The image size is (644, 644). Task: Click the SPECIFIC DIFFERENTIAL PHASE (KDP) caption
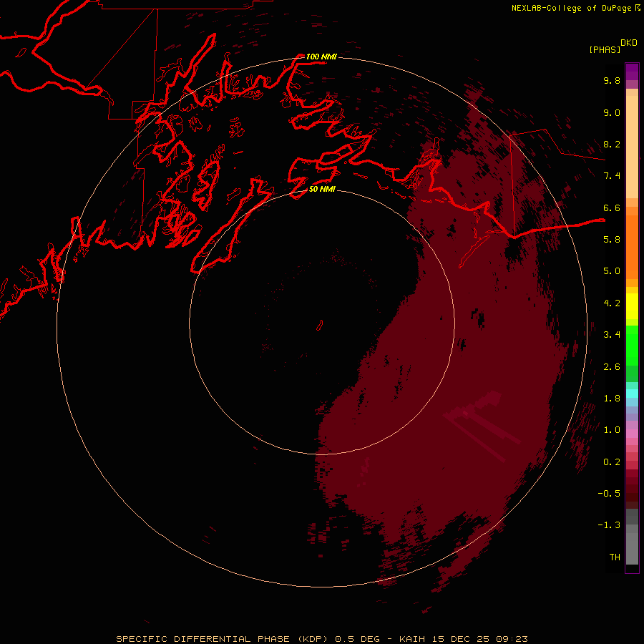tap(221, 639)
